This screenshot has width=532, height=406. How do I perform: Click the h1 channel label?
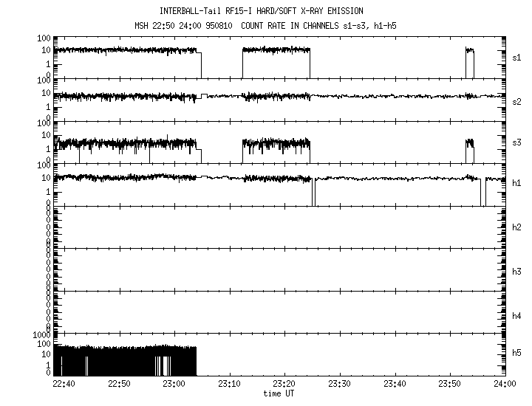517,183
